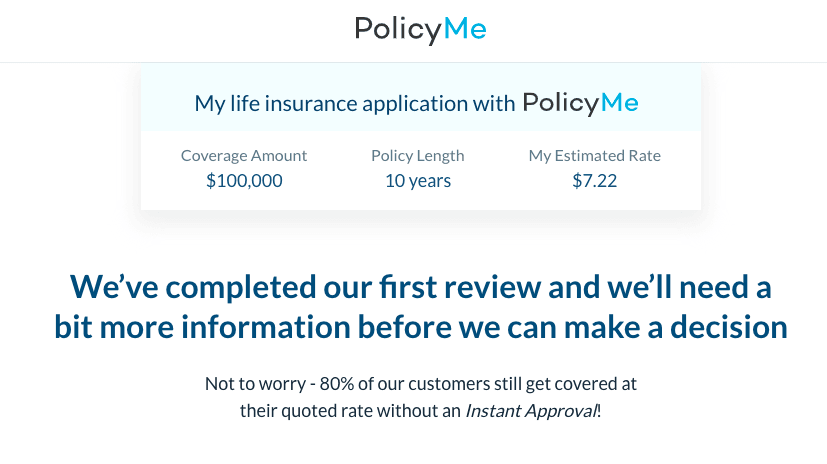Select the Policy Length label
This screenshot has width=827, height=464.
[418, 156]
